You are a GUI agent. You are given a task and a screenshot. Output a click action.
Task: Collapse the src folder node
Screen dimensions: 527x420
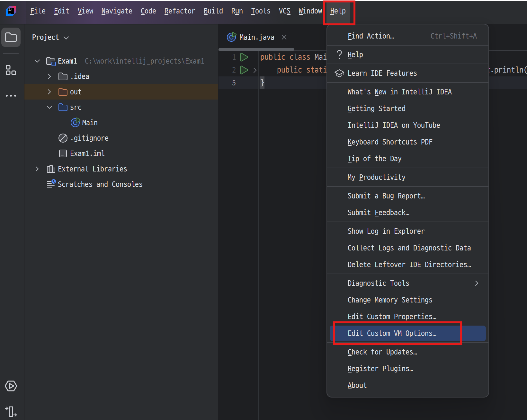[49, 107]
